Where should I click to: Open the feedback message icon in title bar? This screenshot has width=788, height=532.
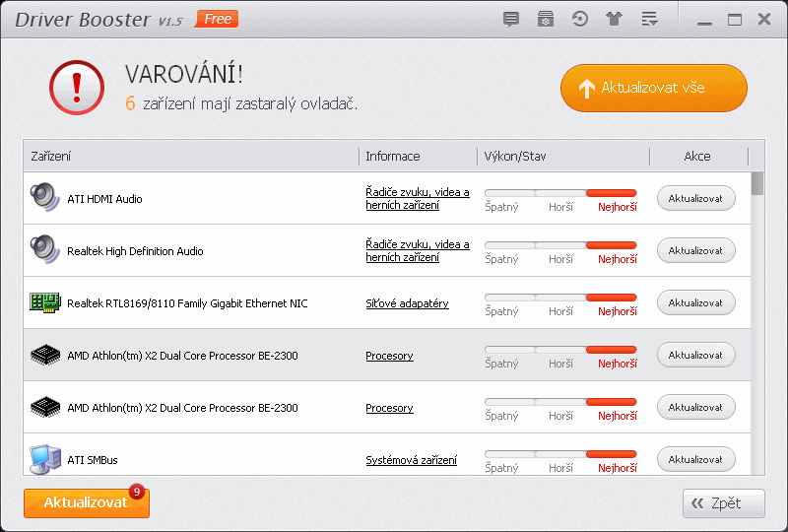pos(511,20)
